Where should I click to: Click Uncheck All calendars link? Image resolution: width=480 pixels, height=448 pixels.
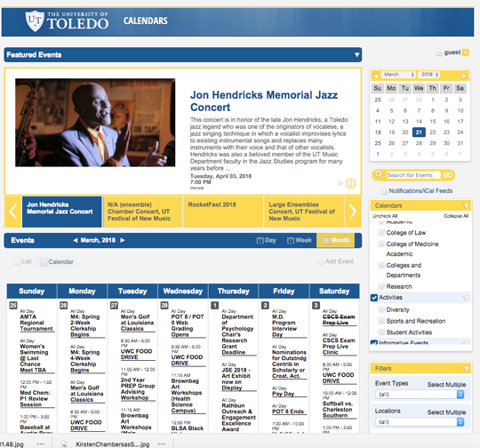point(385,216)
